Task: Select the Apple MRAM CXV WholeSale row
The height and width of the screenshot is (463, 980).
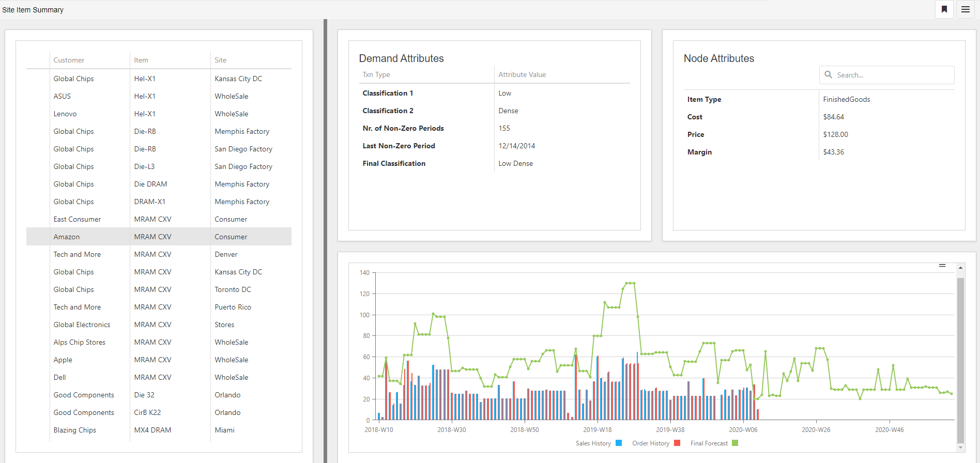Action: click(x=159, y=360)
